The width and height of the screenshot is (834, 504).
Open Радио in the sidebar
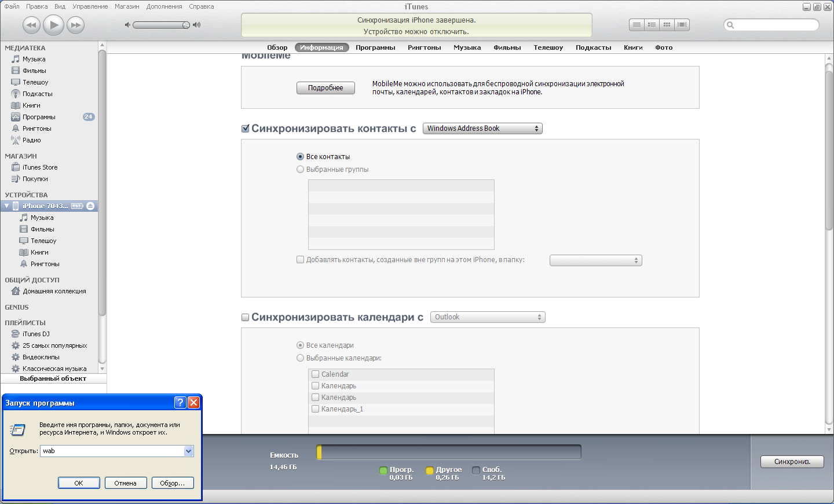tap(31, 140)
